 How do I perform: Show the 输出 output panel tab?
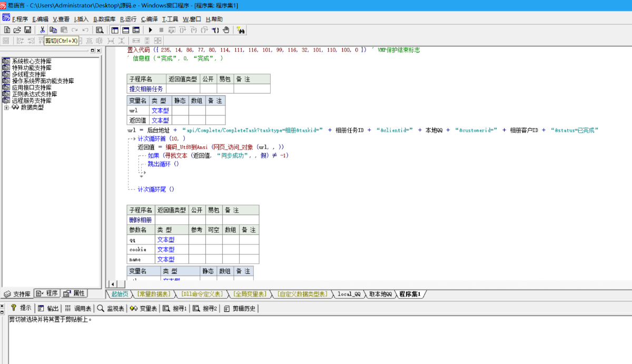pos(48,308)
